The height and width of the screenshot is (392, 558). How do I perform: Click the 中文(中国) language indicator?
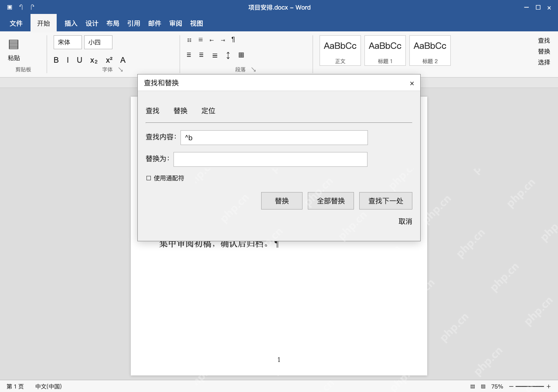[48, 386]
